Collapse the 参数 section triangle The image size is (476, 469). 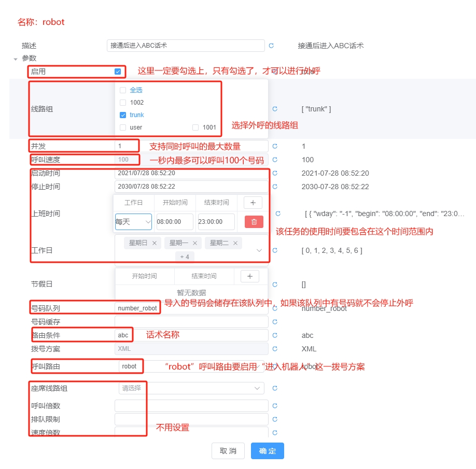coord(16,58)
